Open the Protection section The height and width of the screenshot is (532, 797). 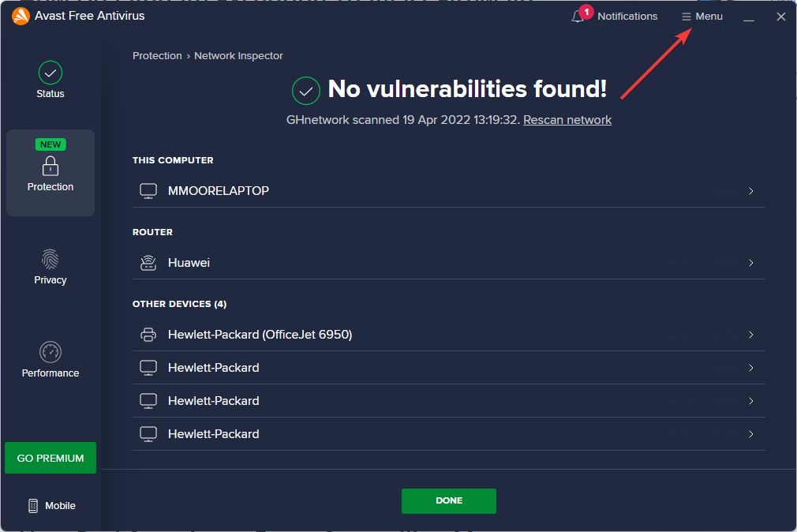[x=51, y=172]
